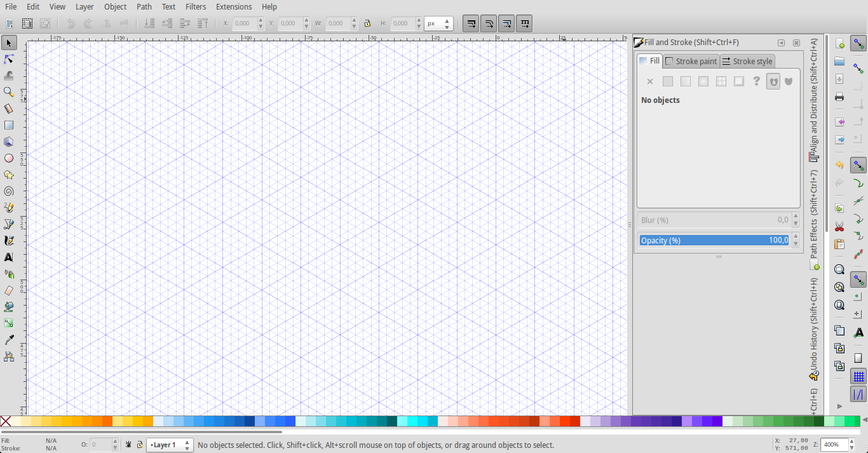Create new document icon
Screen dimensions: 868x453
pos(839,44)
